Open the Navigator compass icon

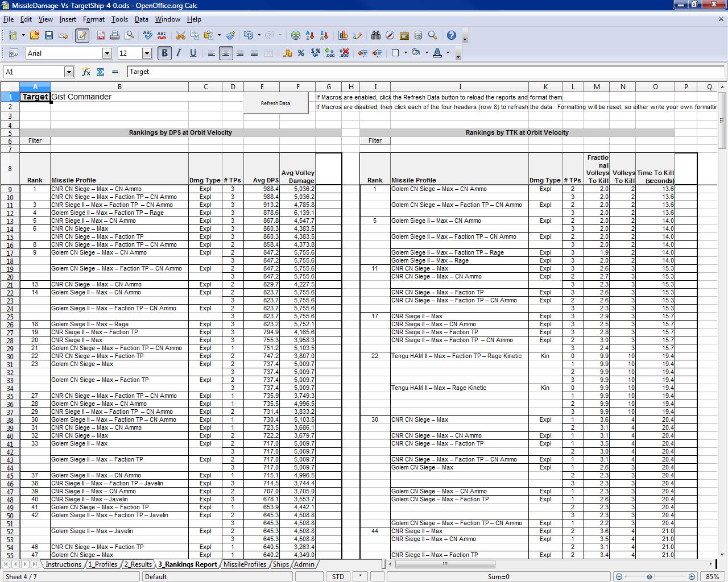click(390, 35)
